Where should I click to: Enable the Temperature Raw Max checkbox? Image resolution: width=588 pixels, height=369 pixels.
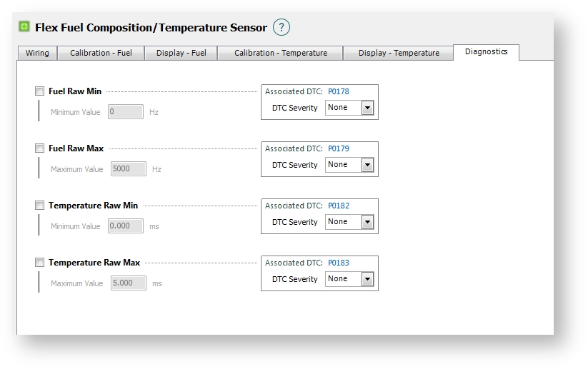40,263
